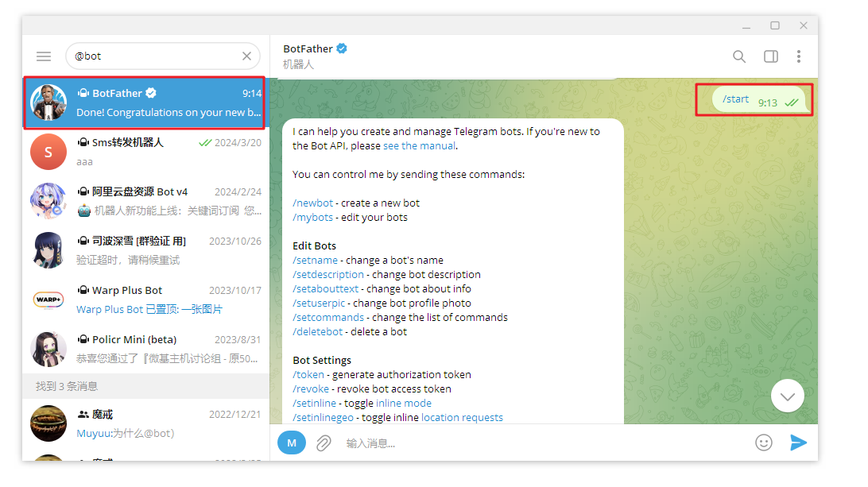Open the hamburger main menu
The width and height of the screenshot is (868, 487).
[x=44, y=56]
